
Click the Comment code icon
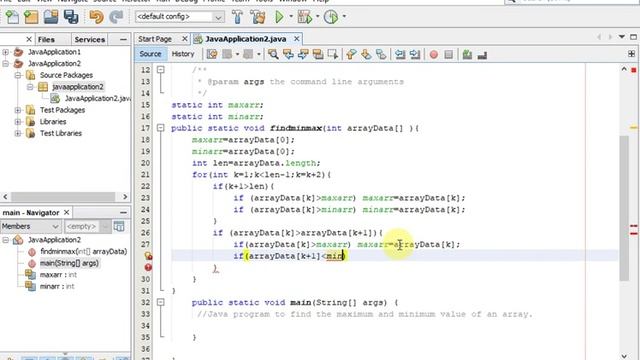(467, 55)
